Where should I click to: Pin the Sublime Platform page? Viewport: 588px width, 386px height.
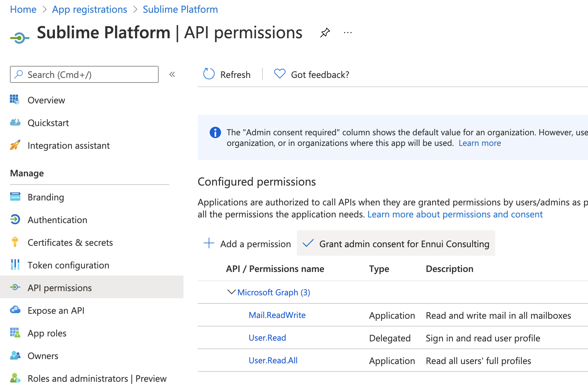tap(325, 33)
